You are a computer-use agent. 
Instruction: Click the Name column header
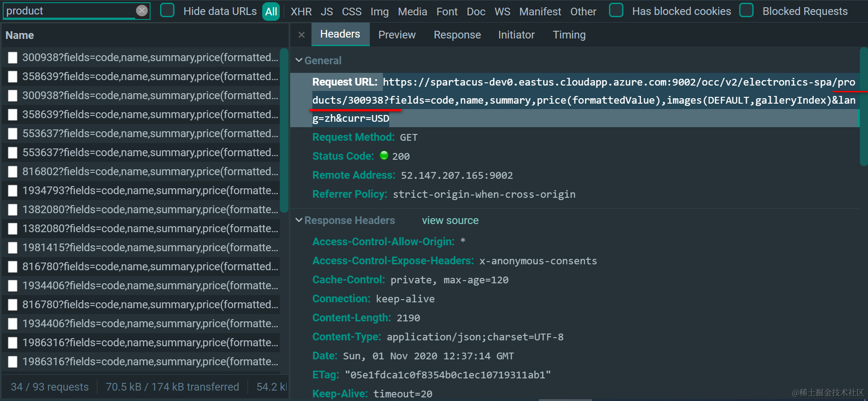(20, 35)
